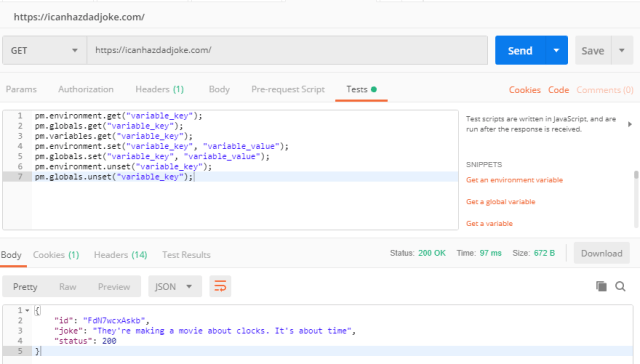Viewport: 640px width, 364px height.
Task: Click the request URL input field
Action: point(287,50)
